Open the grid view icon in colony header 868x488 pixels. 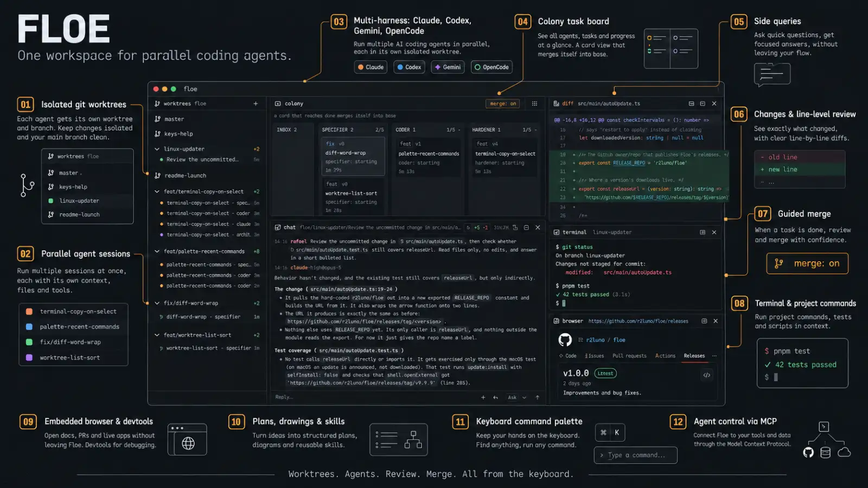coord(534,104)
